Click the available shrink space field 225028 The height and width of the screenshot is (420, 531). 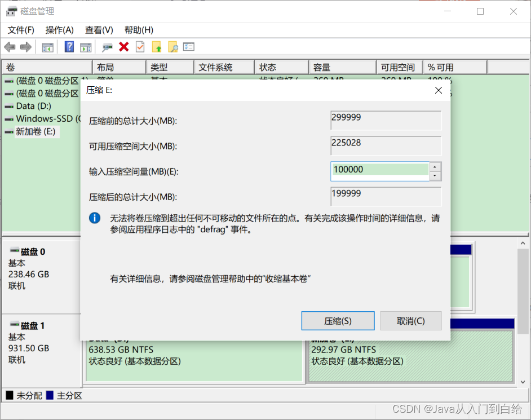(386, 145)
